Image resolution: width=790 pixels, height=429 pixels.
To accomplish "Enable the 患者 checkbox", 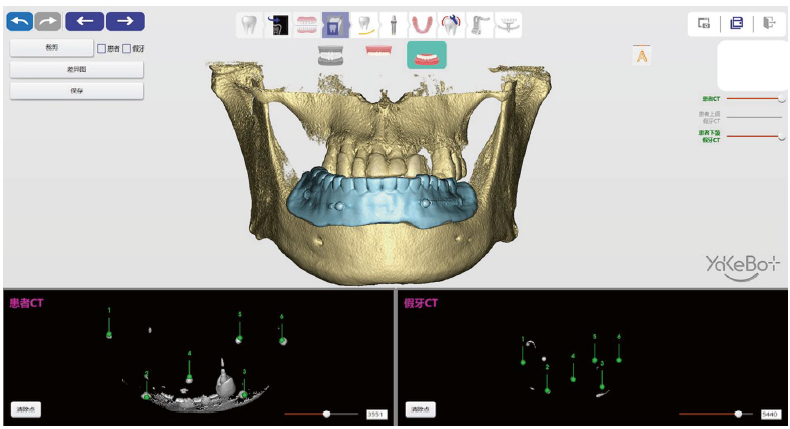I will [101, 48].
